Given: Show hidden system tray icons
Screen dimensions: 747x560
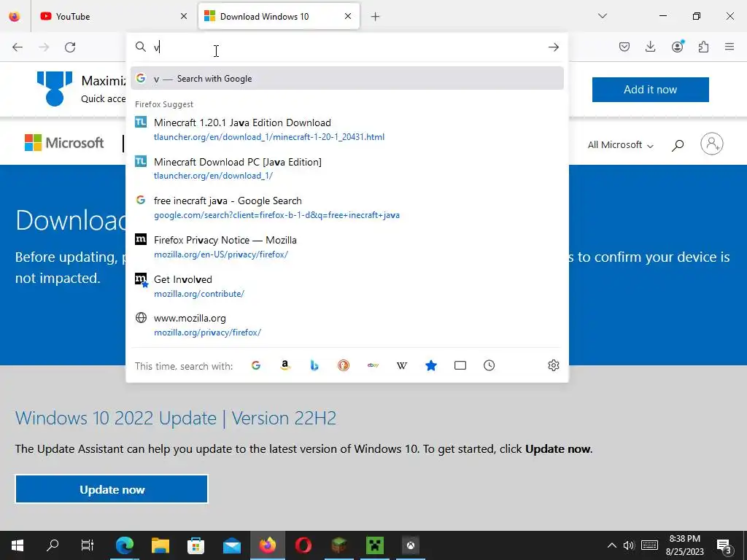Looking at the screenshot, I should [x=612, y=545].
